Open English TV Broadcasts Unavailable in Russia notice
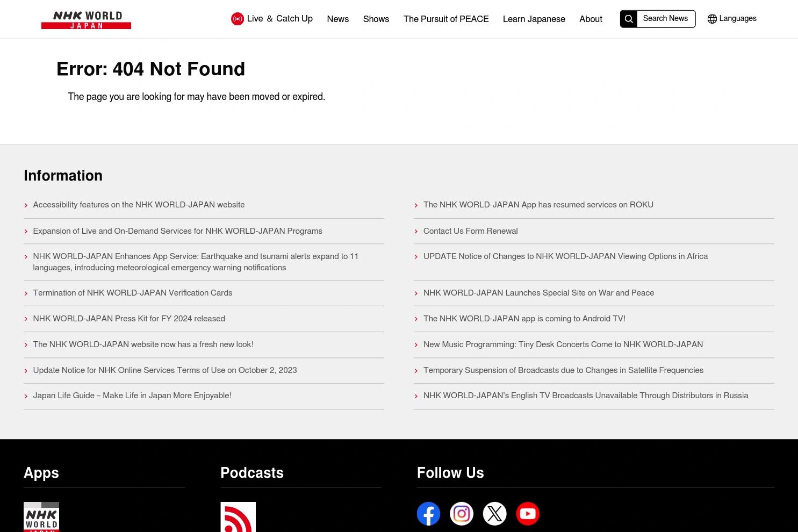This screenshot has height=532, width=798. coord(586,396)
